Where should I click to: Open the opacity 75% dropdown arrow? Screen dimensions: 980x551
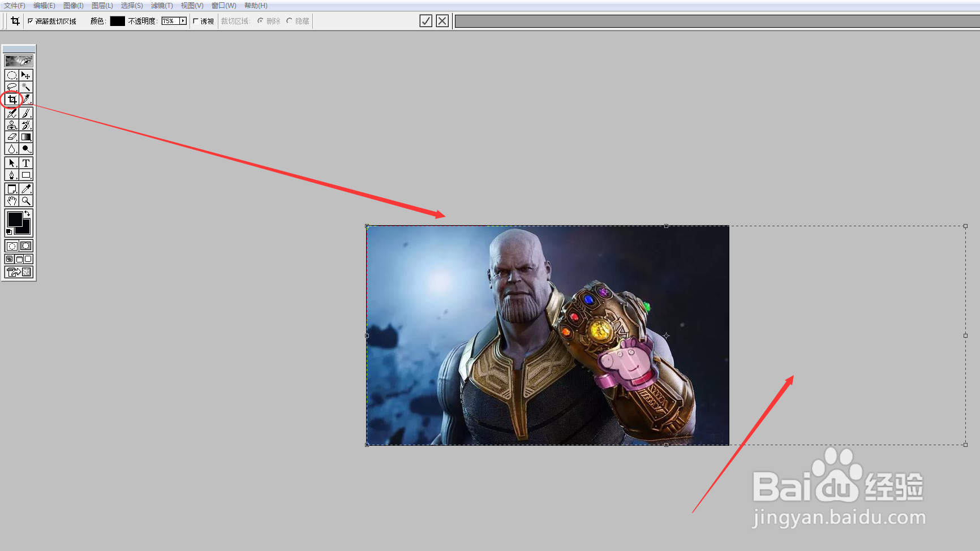[183, 21]
